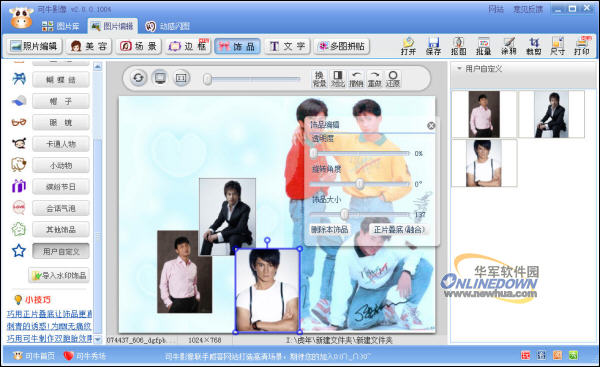Open the 动感闪图 tab

coord(167,26)
